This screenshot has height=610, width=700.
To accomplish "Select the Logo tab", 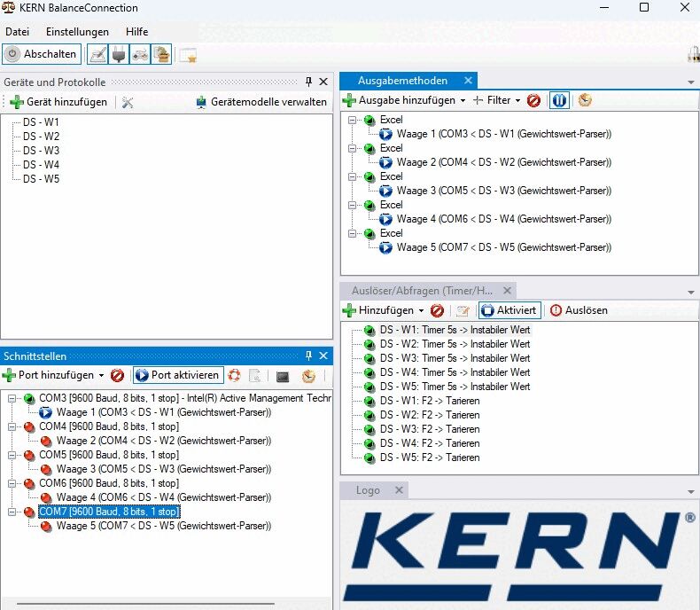I will (x=368, y=490).
